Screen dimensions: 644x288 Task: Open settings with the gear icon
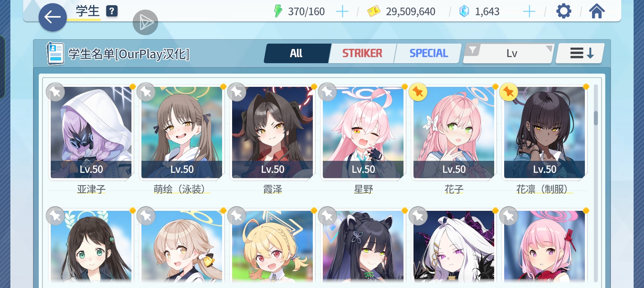click(563, 11)
